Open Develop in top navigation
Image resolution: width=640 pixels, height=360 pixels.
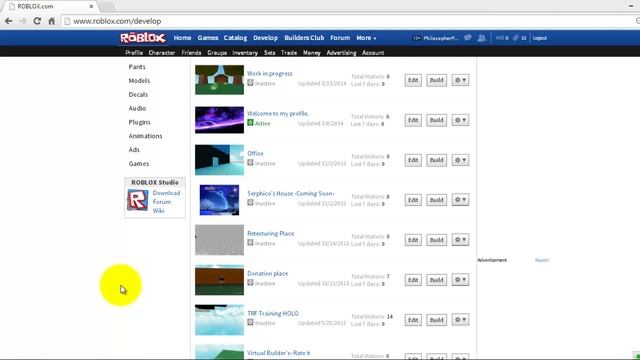click(265, 38)
